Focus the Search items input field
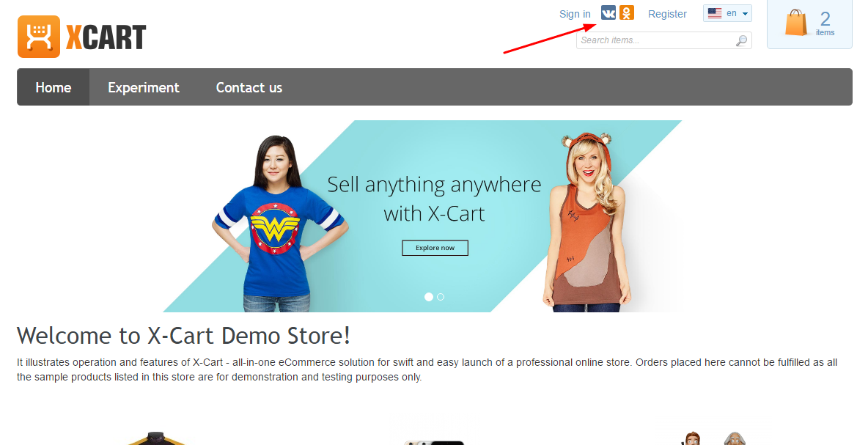 tap(656, 40)
